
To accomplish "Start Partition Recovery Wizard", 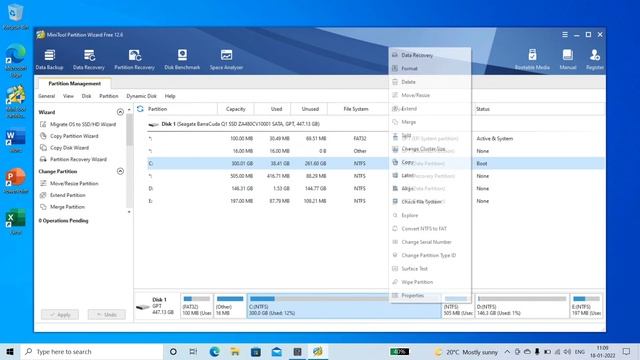I will click(73, 160).
